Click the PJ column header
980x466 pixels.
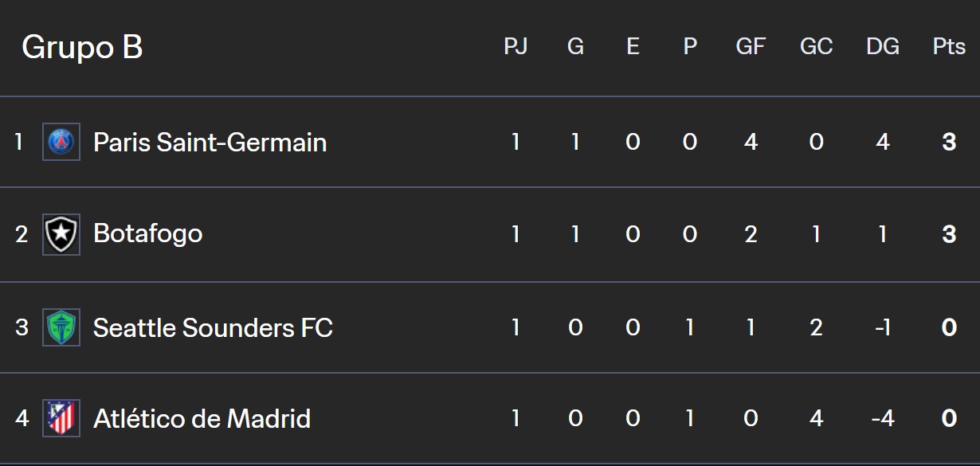click(515, 47)
